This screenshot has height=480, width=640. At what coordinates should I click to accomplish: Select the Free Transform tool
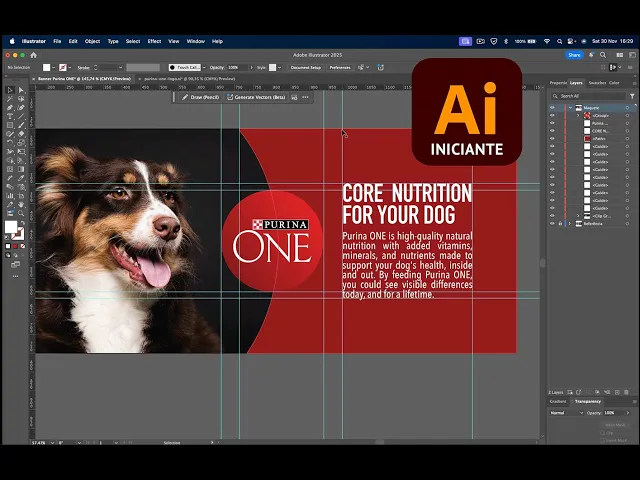[21, 152]
